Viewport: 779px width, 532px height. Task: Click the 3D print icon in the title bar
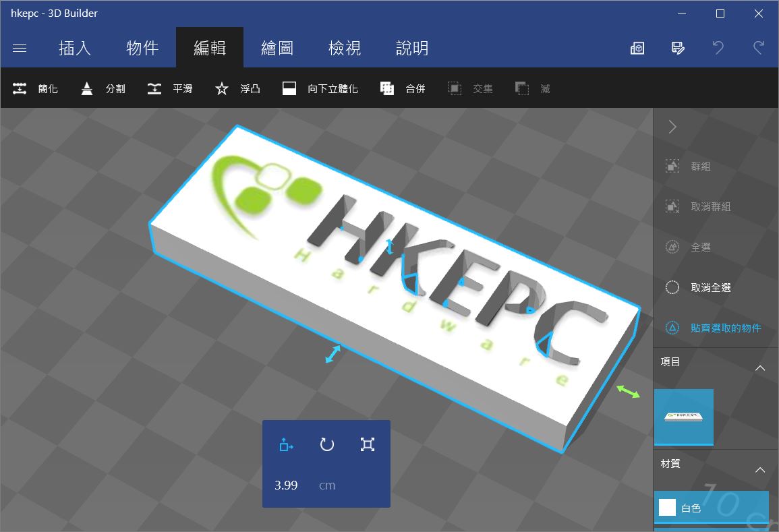(x=637, y=48)
